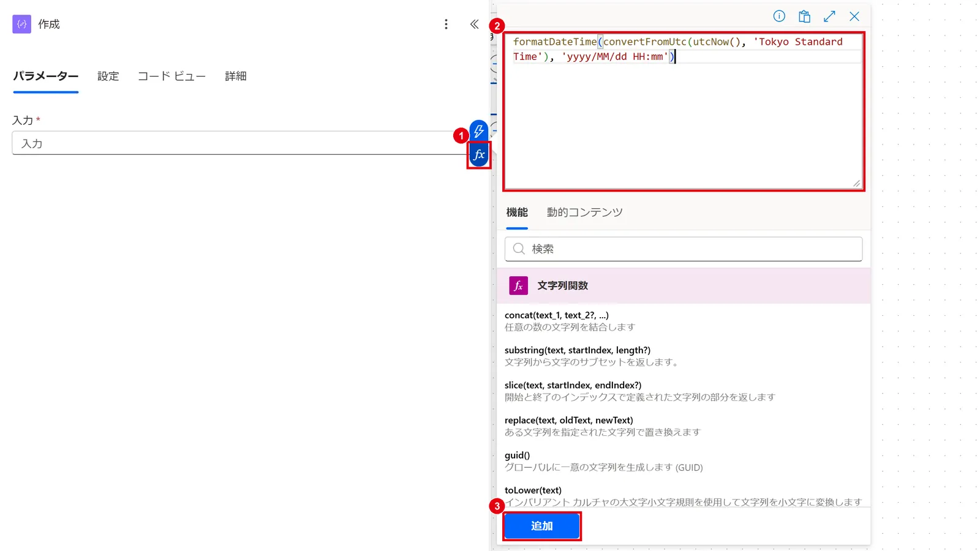Click the 追加 button

pos(542,526)
